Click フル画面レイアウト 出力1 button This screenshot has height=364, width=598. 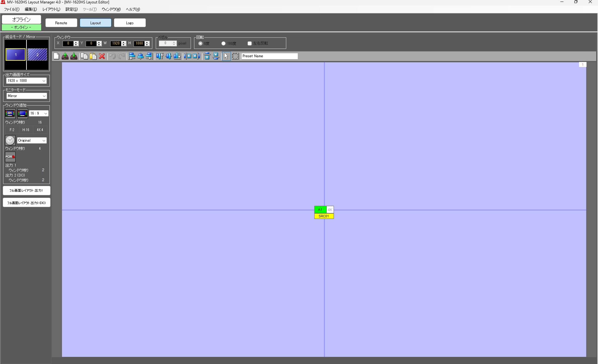pyautogui.click(x=26, y=190)
